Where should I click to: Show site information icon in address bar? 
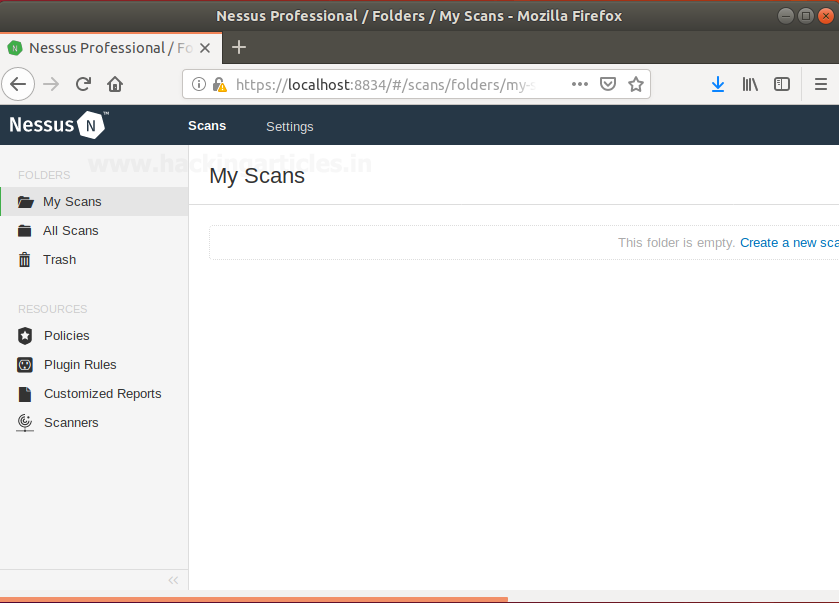pyautogui.click(x=199, y=84)
